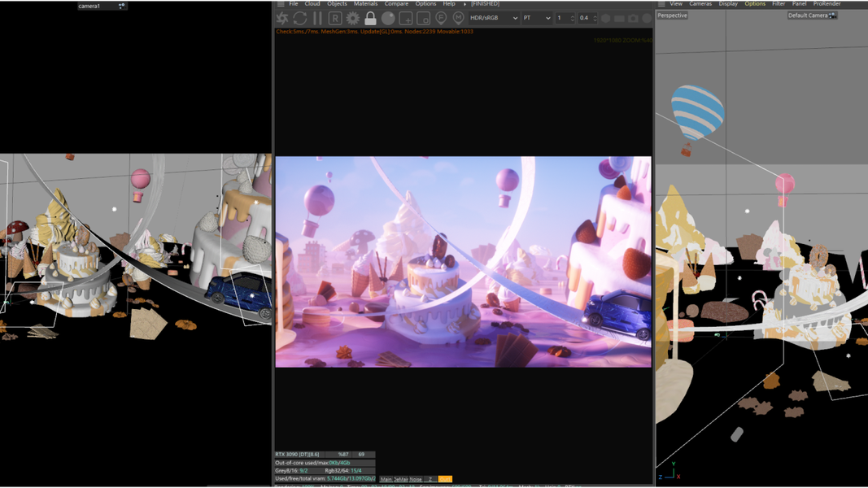Click the stepper field showing 0.4
868x488 pixels.
click(587, 18)
